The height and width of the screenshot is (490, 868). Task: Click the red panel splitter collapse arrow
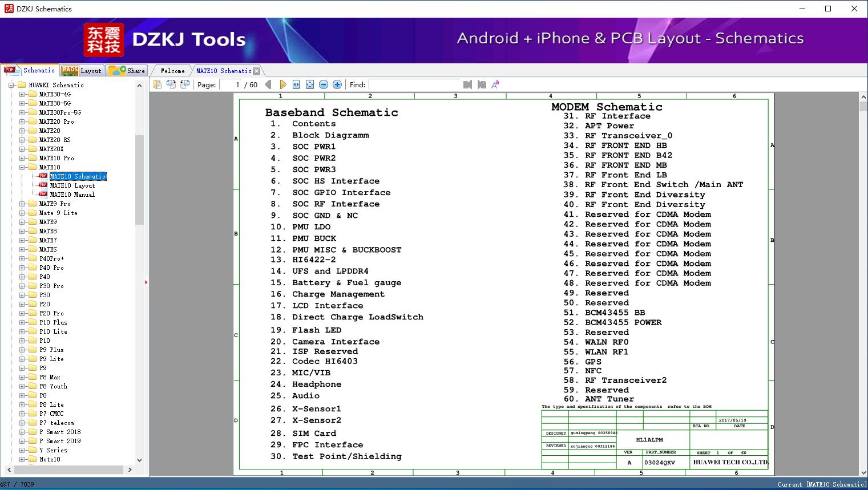(x=146, y=282)
